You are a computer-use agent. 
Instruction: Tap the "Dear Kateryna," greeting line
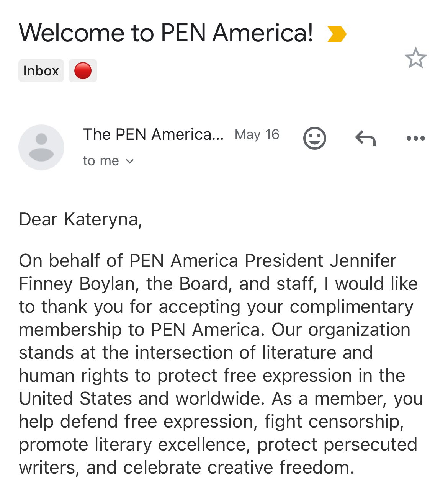81,220
